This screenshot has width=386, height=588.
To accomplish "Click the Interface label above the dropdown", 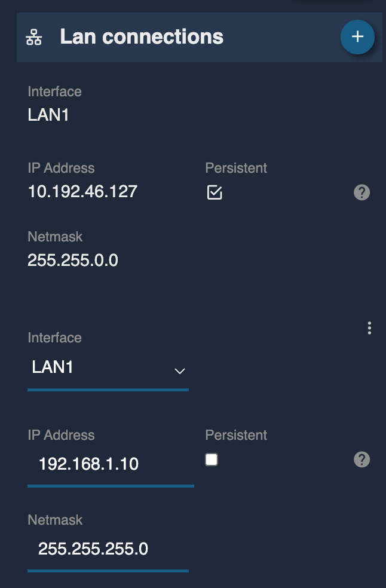I will tap(55, 338).
